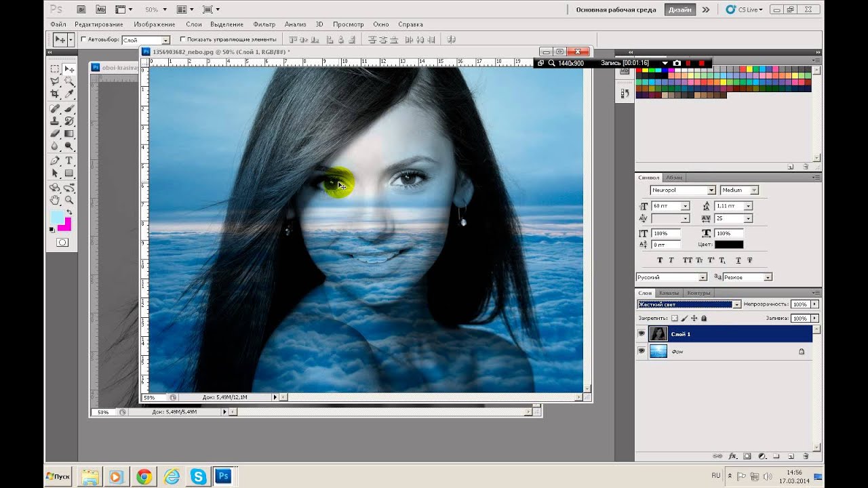
Task: Open Русский language dropdown
Action: [x=671, y=277]
